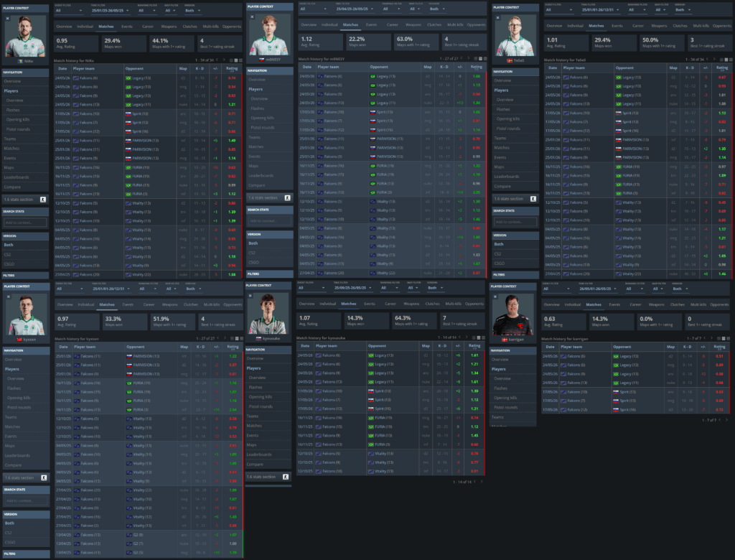Click 1.6 stats section icon in TeSeS panel

coord(533,199)
